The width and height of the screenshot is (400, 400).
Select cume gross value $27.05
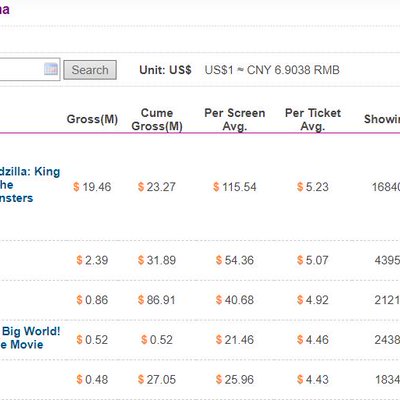pyautogui.click(x=157, y=379)
